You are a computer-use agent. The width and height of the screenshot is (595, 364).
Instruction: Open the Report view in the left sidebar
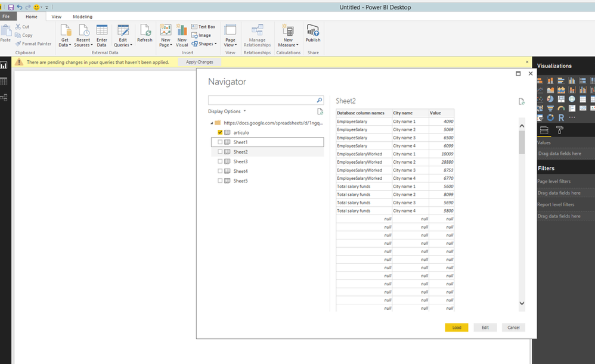point(4,66)
